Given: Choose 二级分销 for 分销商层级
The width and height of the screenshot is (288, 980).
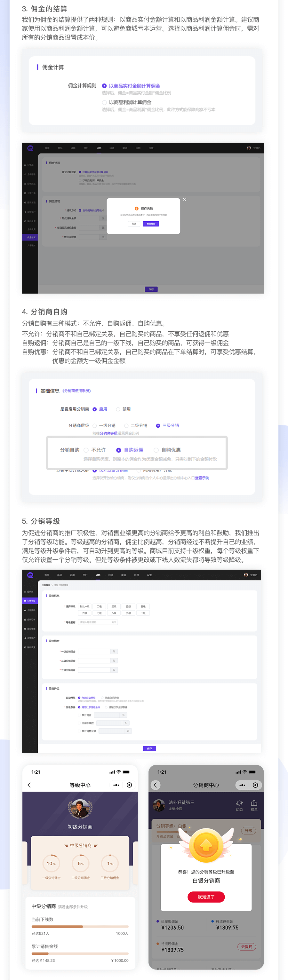Looking at the screenshot, I should 126,426.
